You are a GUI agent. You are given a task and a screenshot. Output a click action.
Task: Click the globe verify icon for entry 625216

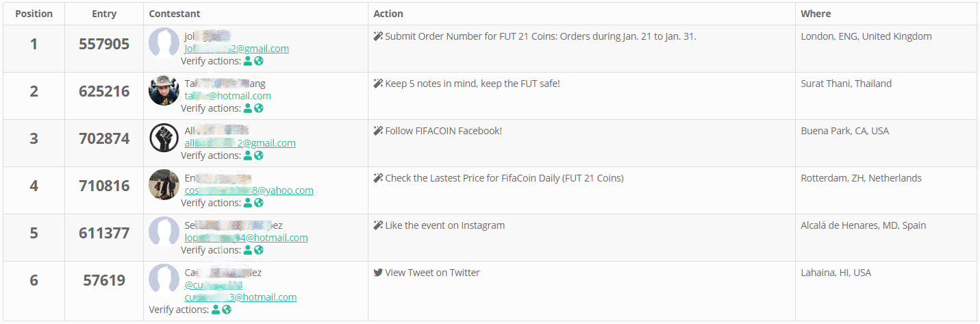point(259,108)
